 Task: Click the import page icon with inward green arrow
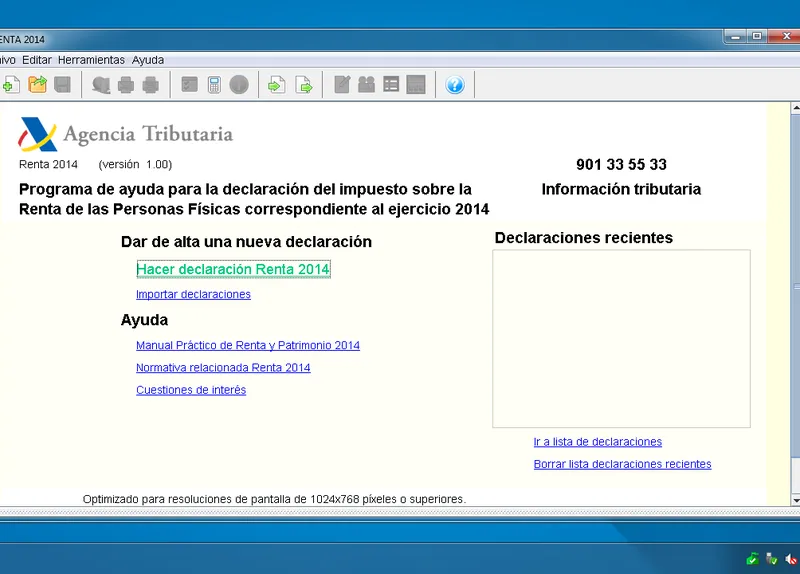[277, 85]
